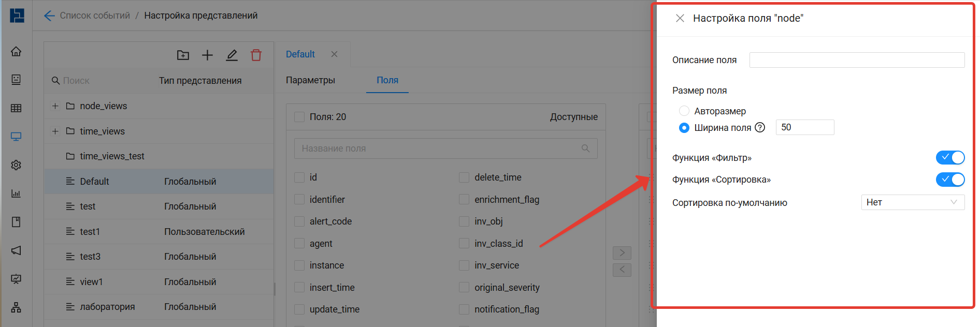Click the help icon next to Ширина поля
The width and height of the screenshot is (980, 327).
(x=760, y=128)
